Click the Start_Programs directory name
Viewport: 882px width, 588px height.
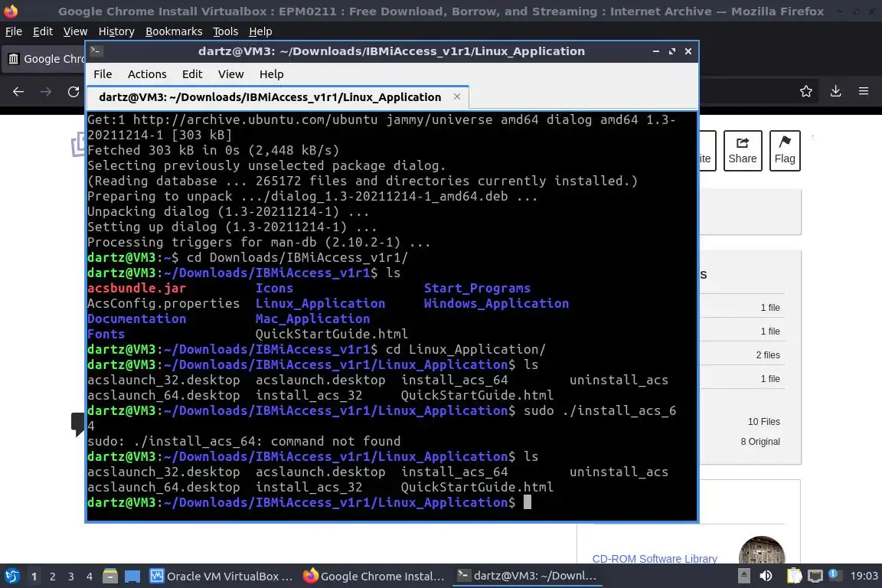(x=477, y=288)
